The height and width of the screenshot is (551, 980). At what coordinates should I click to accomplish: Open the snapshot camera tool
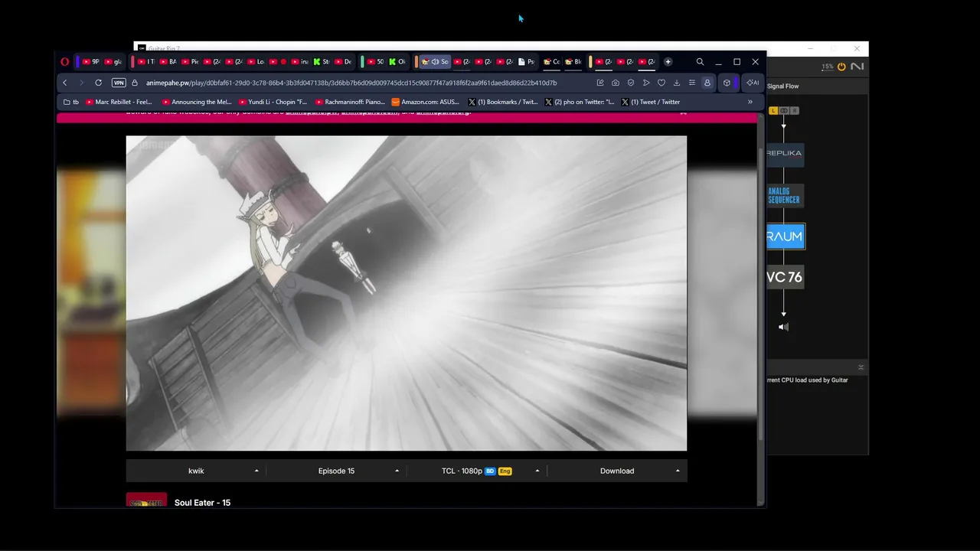click(615, 83)
